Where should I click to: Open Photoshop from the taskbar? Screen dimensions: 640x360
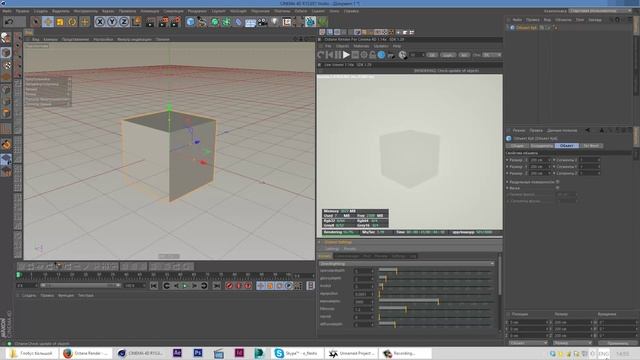(198, 353)
